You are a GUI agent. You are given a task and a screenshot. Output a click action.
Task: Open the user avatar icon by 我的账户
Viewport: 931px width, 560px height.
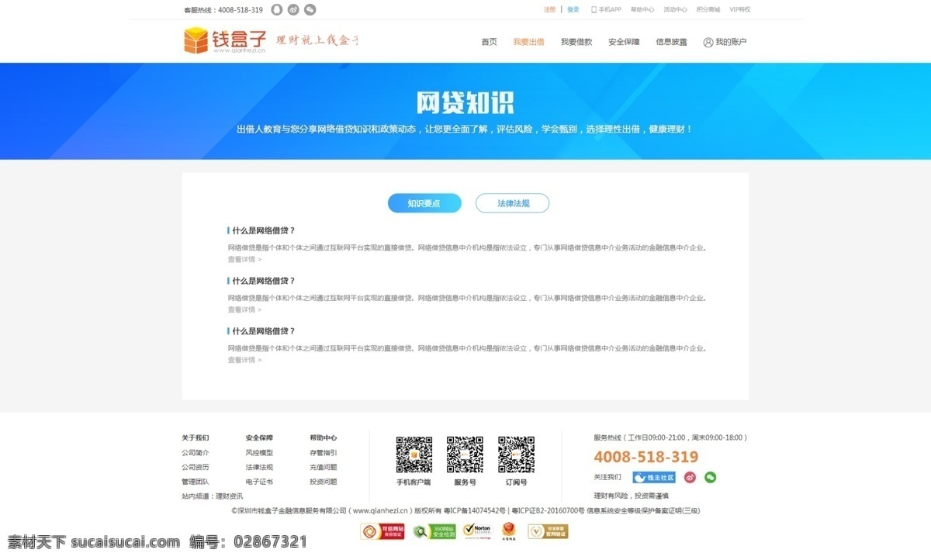[708, 42]
